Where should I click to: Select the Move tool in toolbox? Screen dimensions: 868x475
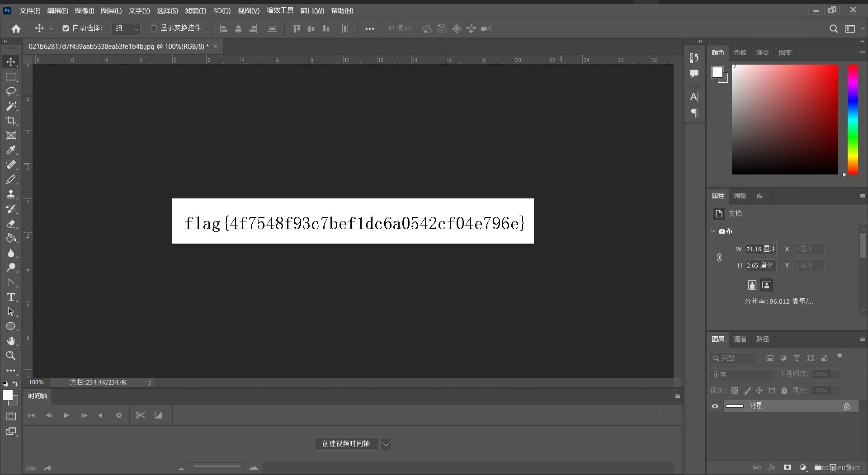point(11,62)
